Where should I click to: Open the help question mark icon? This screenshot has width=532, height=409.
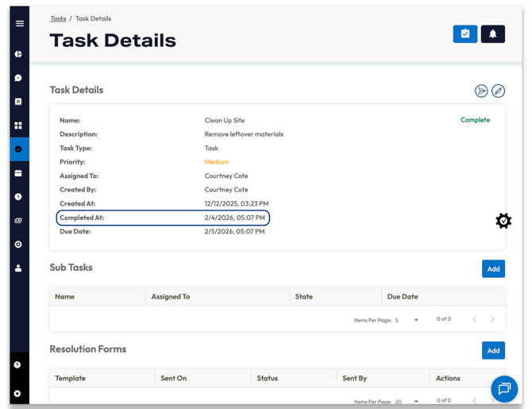coord(18,365)
